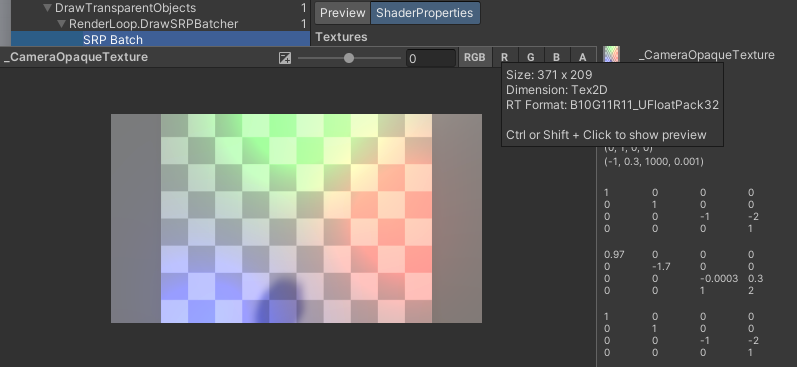The height and width of the screenshot is (367, 797).
Task: Collapse the RenderLoop.DrawSRPBatcher node arrow
Action: [x=62, y=24]
